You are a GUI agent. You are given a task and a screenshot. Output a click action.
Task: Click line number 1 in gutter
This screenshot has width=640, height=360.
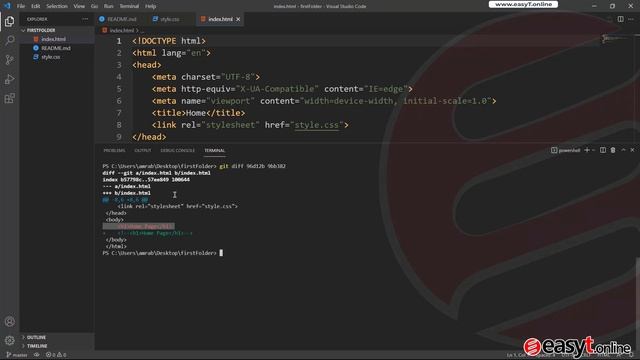[119, 41]
